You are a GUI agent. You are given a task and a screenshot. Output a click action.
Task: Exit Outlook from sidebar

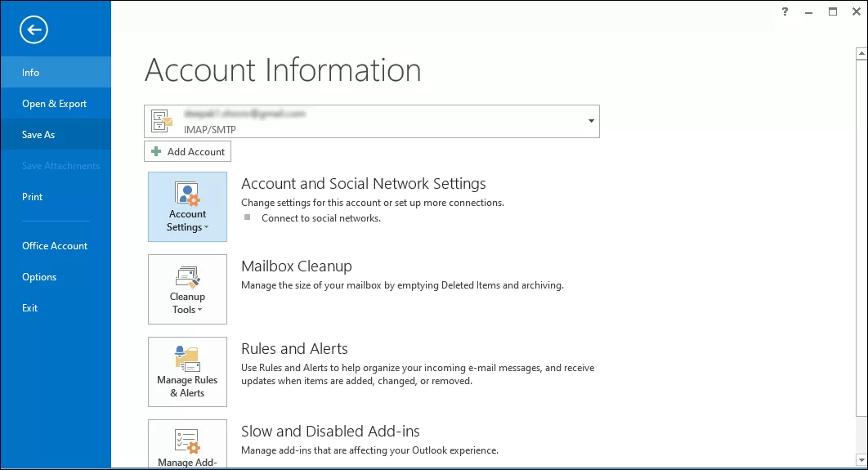(x=56, y=308)
